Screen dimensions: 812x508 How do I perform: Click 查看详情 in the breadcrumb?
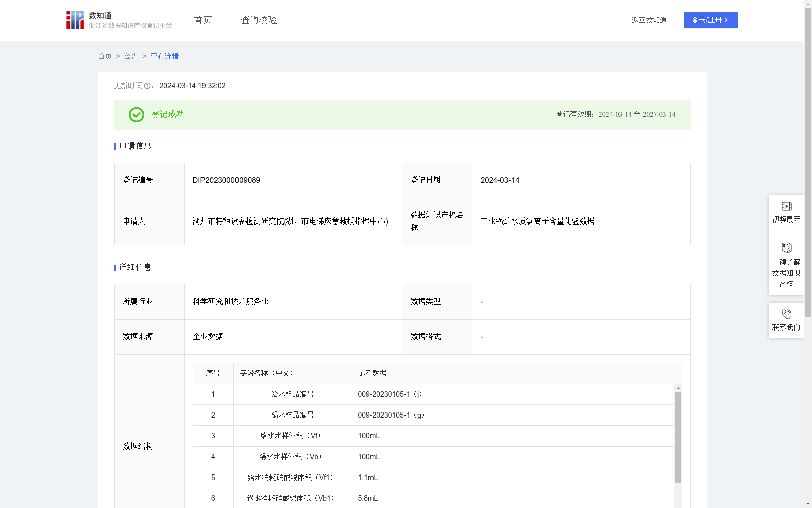coord(164,56)
